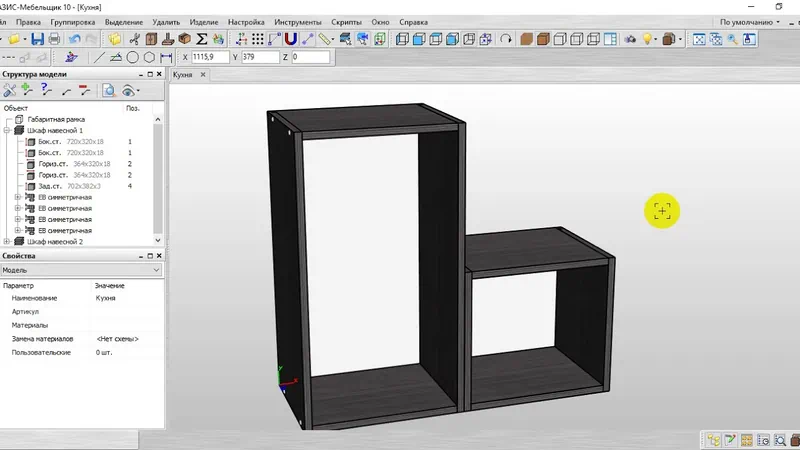Image resolution: width=800 pixels, height=450 pixels.
Task: Select the 'Зад.ст.' 702x382x3 row
Action: (x=69, y=186)
